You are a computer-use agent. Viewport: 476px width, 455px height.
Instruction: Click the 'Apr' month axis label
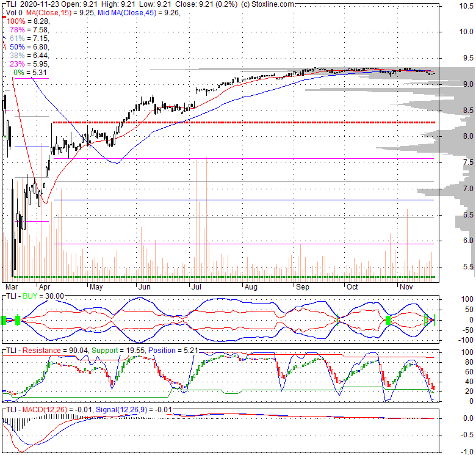45,287
